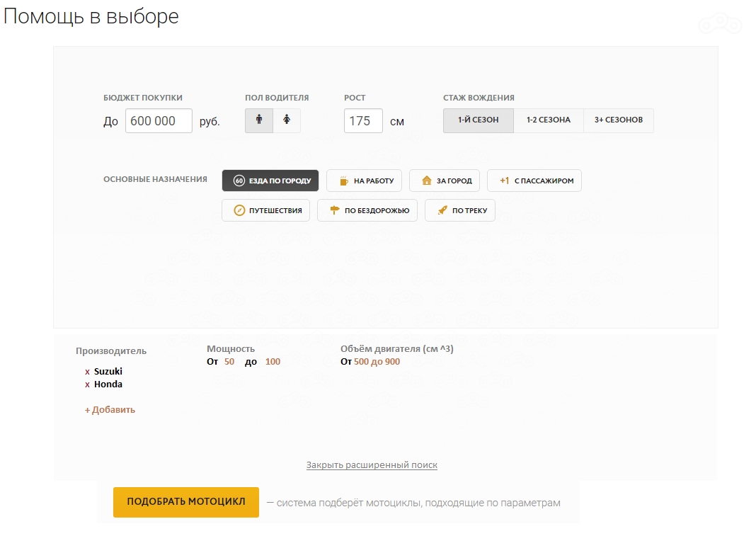
Task: Collapse via 'Закрыть расширенный поиск' link
Action: (372, 465)
